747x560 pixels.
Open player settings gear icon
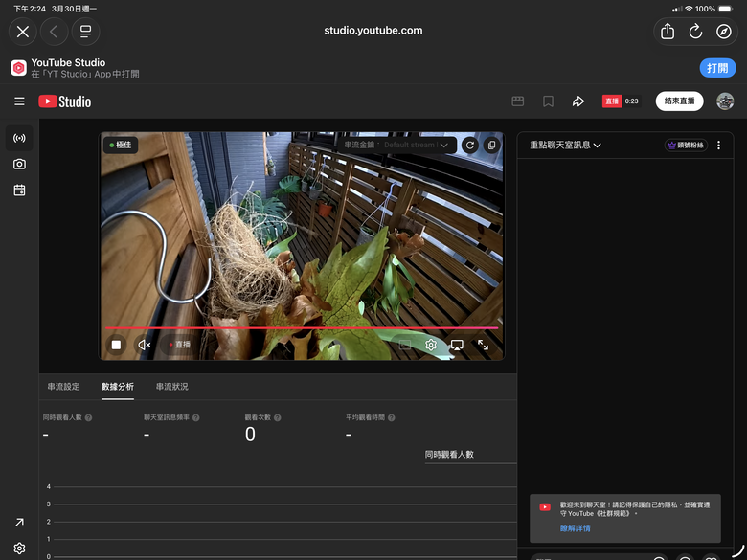click(431, 345)
